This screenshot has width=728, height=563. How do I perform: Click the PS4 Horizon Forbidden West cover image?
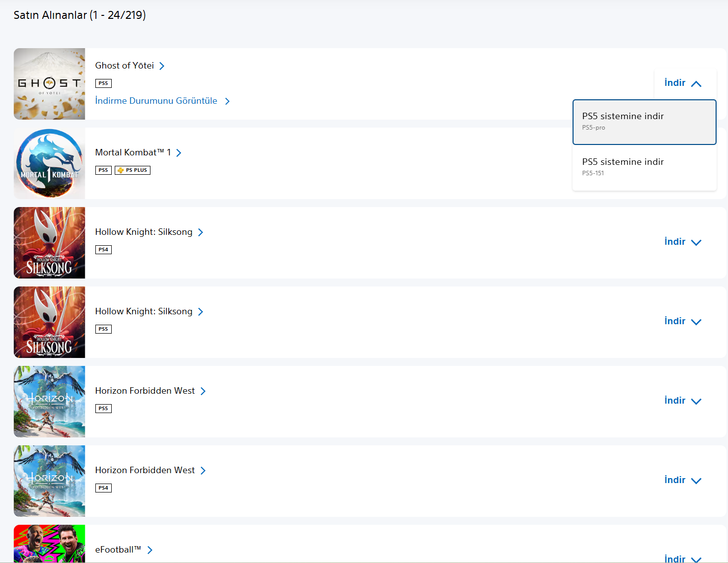[49, 481]
